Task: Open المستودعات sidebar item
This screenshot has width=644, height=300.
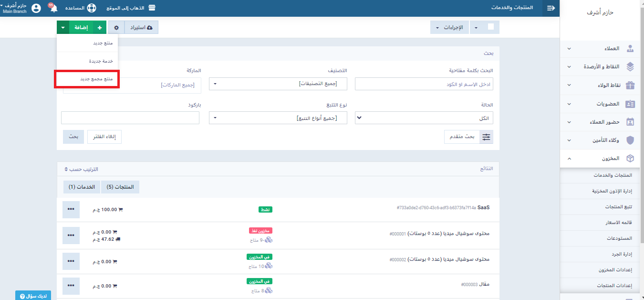Action: [600, 238]
